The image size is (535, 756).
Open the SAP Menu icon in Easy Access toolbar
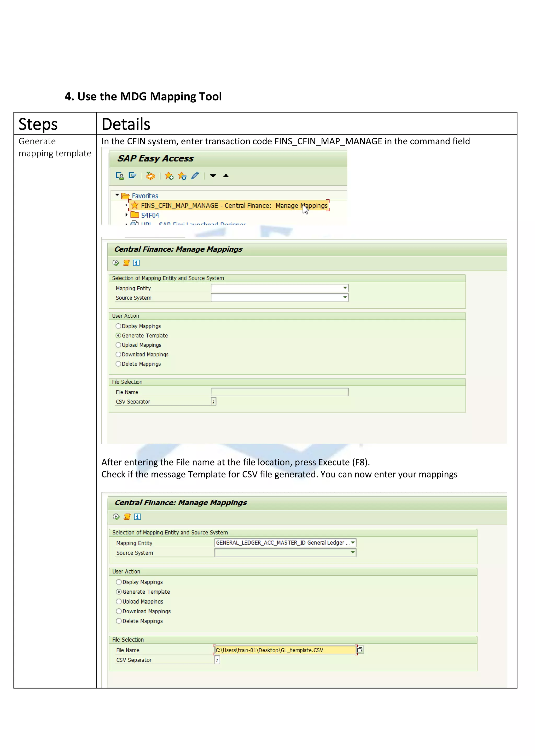(133, 175)
